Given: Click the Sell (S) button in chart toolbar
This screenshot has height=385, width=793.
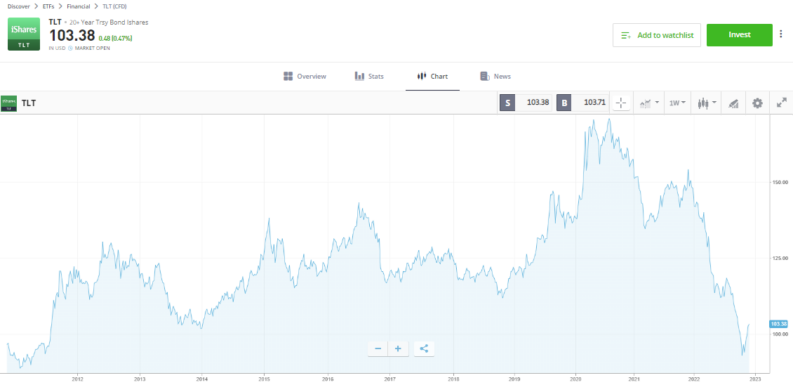Looking at the screenshot, I should pos(508,103).
